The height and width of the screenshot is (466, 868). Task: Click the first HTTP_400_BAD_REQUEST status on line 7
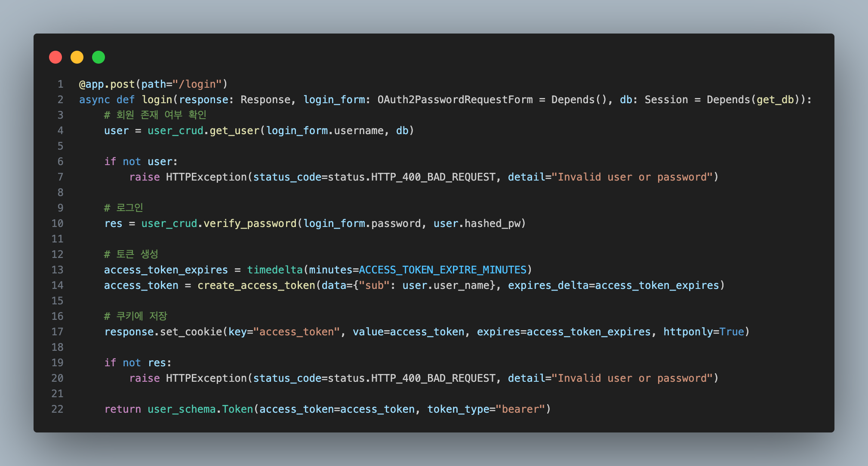click(x=433, y=177)
